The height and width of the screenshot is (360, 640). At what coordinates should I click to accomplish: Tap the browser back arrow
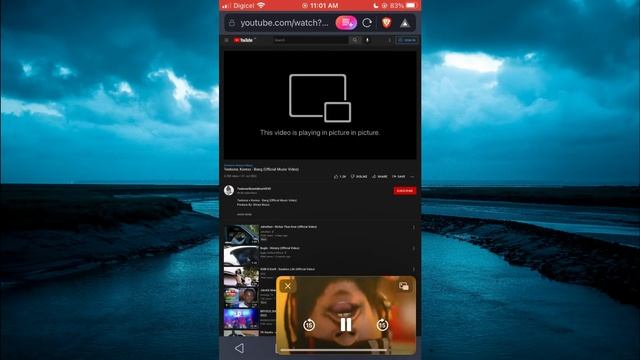(x=239, y=348)
